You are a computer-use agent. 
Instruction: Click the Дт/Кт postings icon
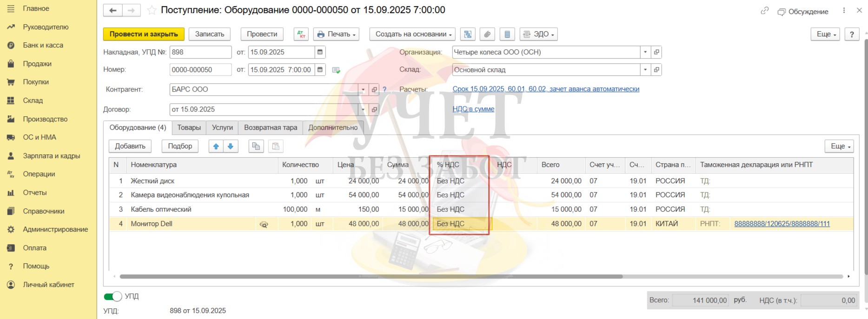tap(301, 34)
